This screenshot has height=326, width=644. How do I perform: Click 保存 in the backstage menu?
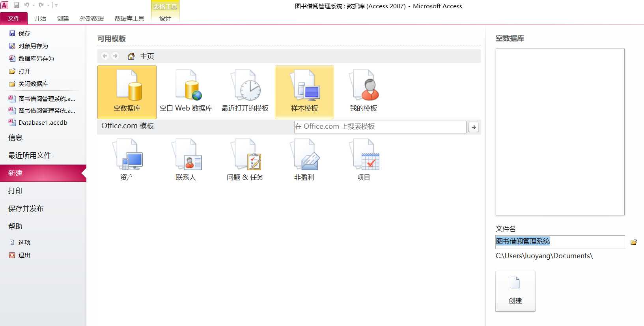coord(24,33)
